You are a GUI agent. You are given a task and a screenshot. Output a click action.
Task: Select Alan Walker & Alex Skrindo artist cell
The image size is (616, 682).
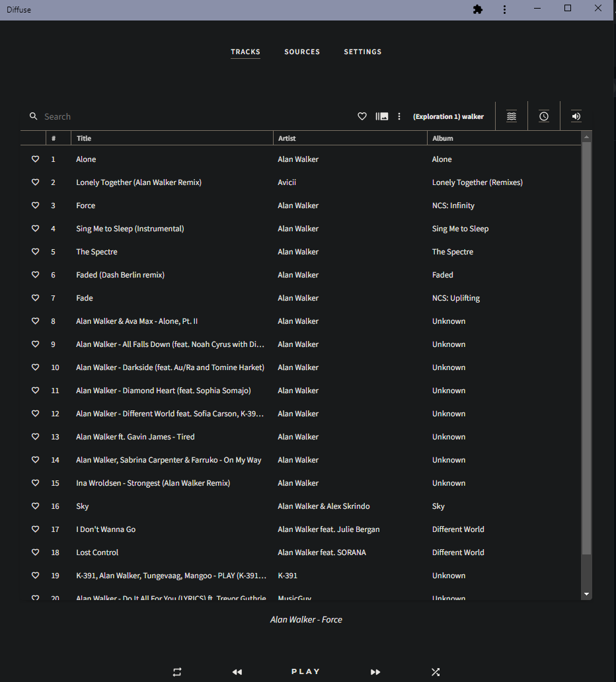point(324,506)
